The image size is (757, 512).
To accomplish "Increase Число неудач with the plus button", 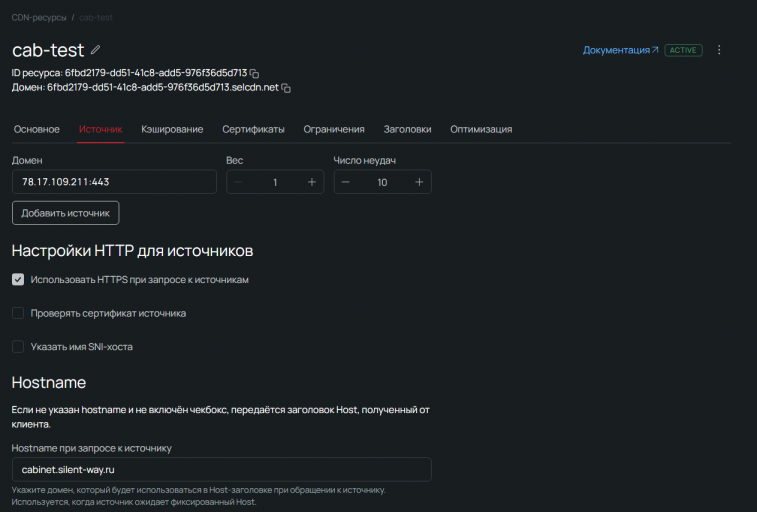I will point(419,182).
